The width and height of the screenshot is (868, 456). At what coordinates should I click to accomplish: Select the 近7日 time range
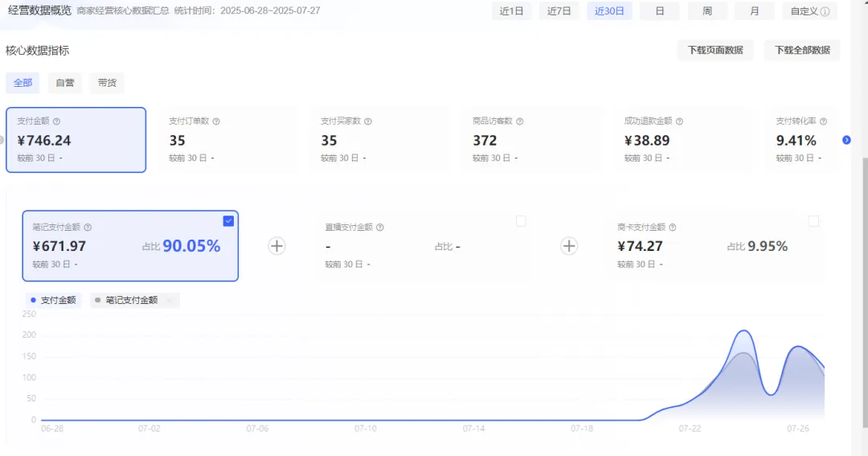559,11
